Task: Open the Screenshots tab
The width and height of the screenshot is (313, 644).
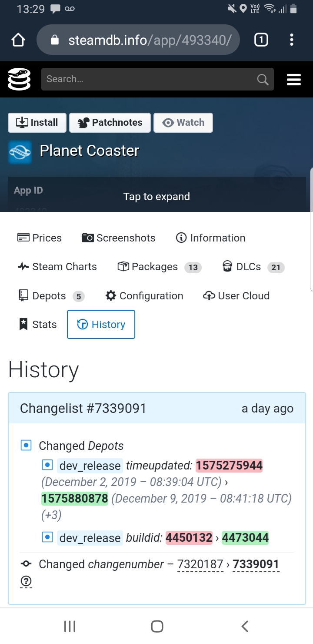Action: [x=119, y=238]
